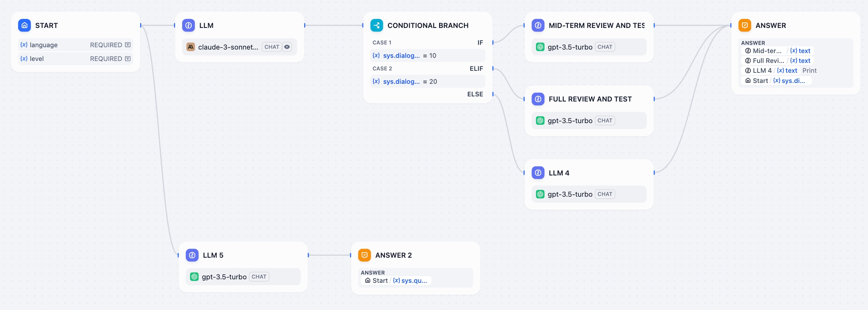Select the ELSE branch of the condition

pos(475,94)
